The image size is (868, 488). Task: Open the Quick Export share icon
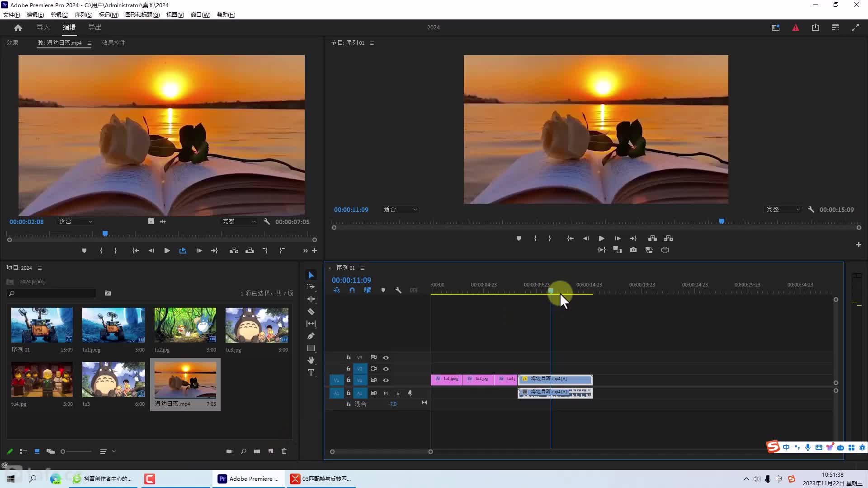coord(816,28)
